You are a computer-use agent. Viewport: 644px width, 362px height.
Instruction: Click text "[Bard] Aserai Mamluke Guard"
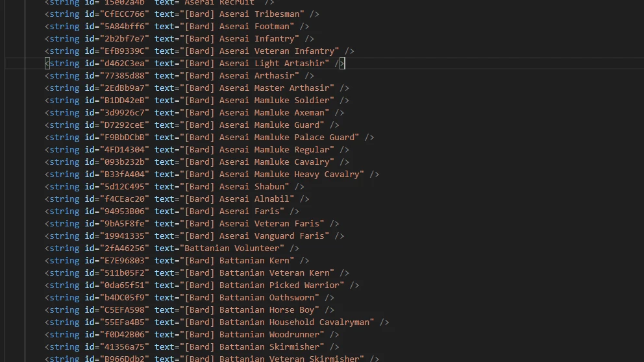252,125
